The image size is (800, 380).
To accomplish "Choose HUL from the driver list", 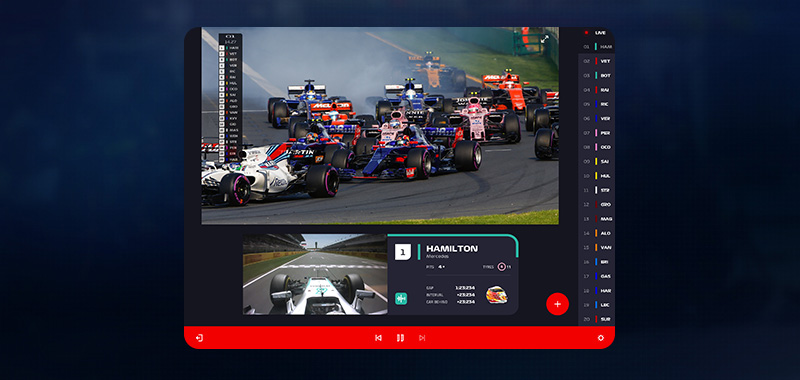I will tap(596, 175).
